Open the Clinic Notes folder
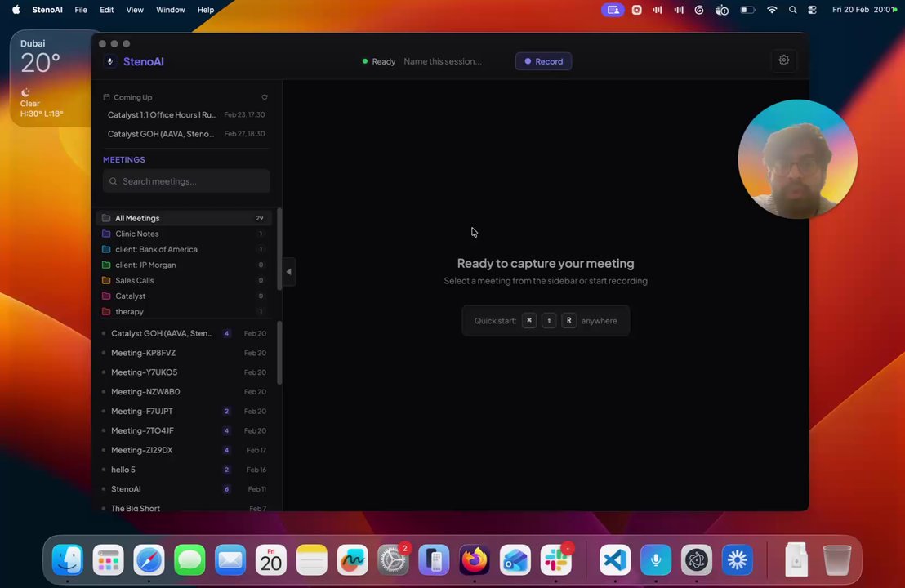Viewport: 905px width, 588px height. click(x=184, y=234)
